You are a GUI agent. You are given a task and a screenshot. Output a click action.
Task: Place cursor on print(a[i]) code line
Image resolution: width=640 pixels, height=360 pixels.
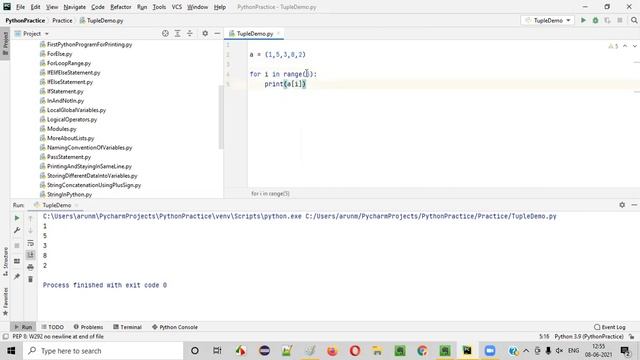285,84
